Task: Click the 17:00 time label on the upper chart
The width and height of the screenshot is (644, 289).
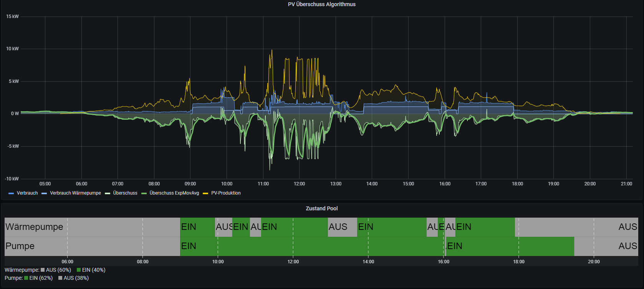Action: pyautogui.click(x=481, y=184)
